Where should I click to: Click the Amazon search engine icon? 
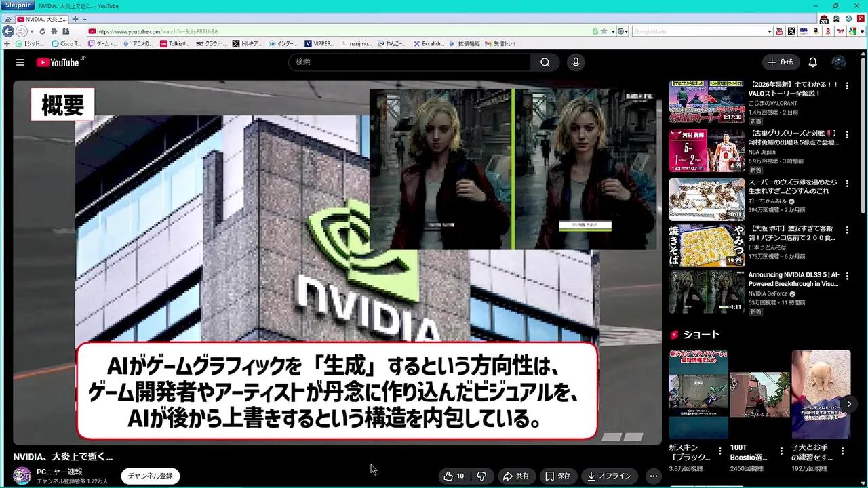(816, 31)
